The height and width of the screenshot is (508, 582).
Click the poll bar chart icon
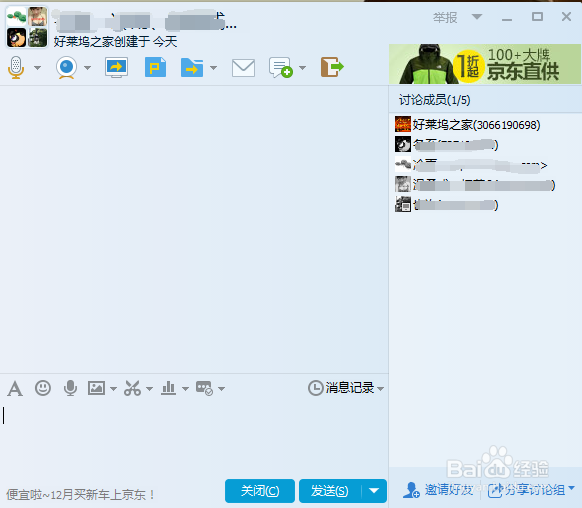(x=168, y=388)
